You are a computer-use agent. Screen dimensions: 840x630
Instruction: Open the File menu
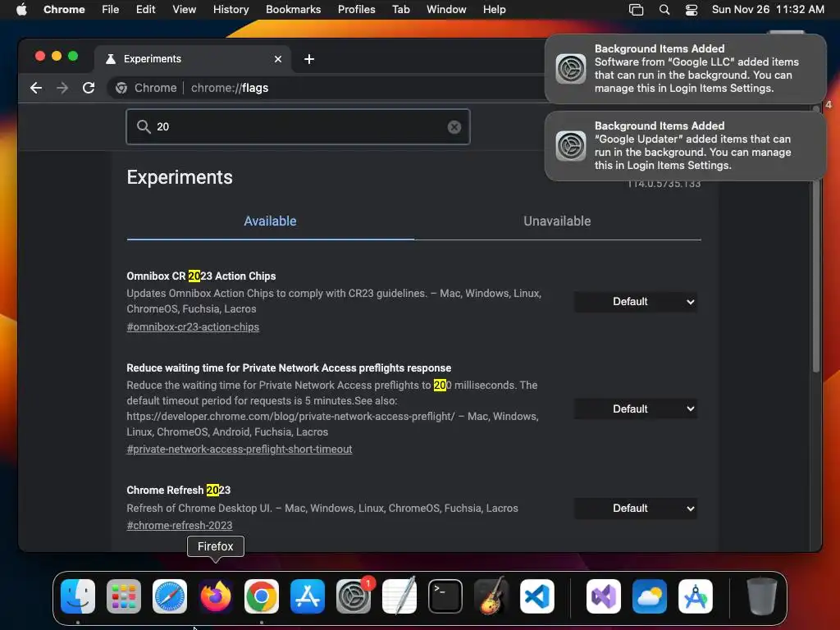click(111, 9)
